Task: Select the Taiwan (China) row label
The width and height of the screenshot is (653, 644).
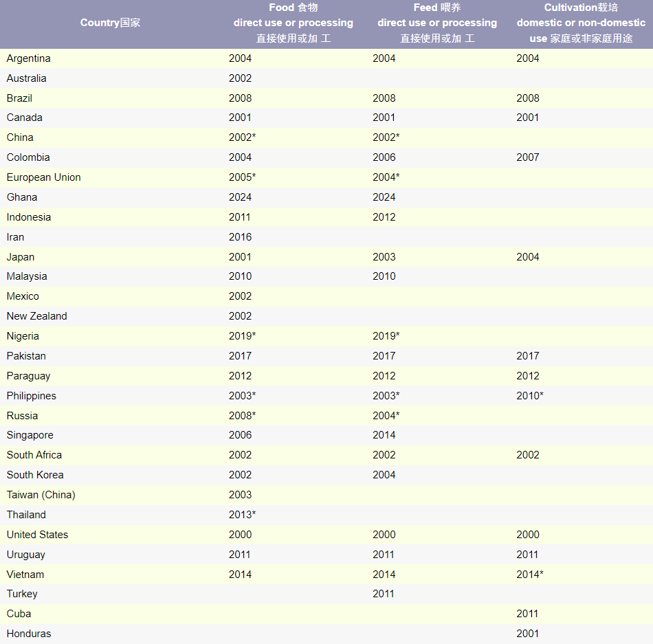Action: (x=41, y=495)
